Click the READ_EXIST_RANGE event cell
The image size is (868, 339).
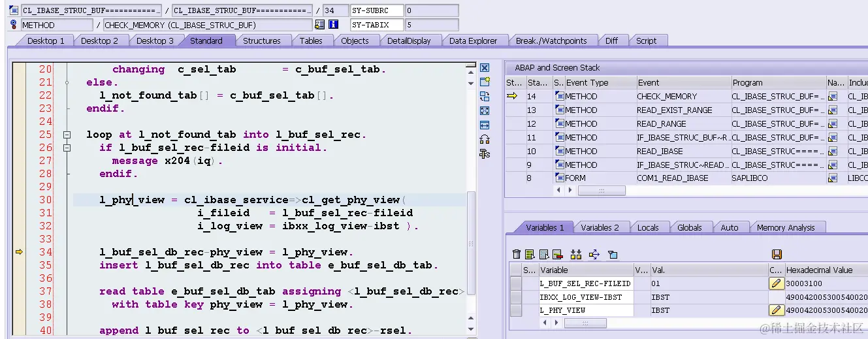(x=683, y=110)
